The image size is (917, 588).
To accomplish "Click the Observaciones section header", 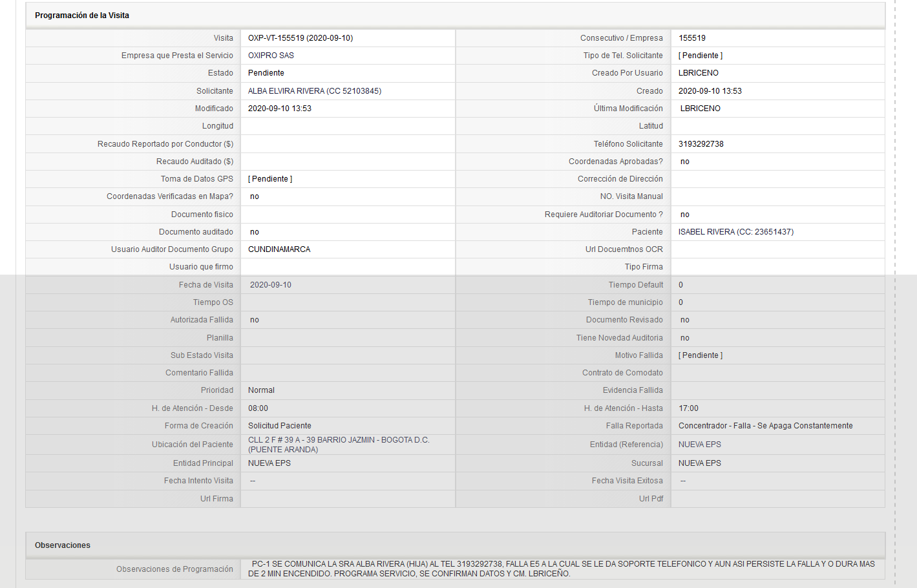I will pos(63,545).
